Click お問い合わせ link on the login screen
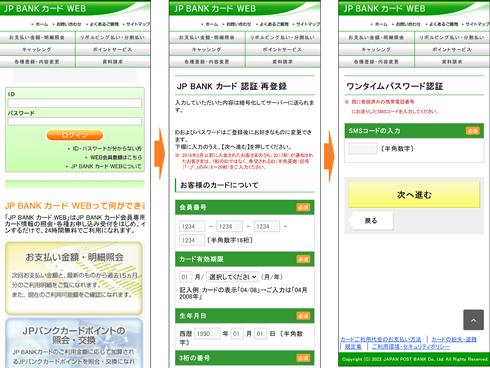This screenshot has height=368, width=490. click(x=69, y=24)
